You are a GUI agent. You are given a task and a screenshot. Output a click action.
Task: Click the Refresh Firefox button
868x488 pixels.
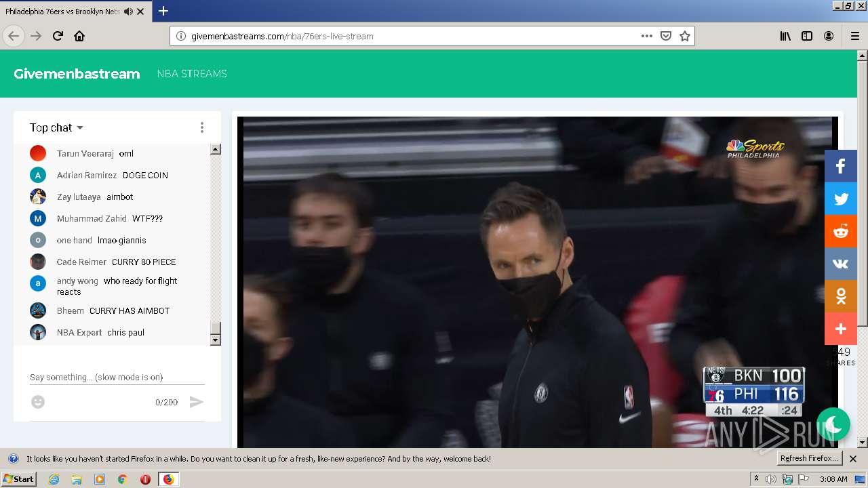(x=809, y=459)
